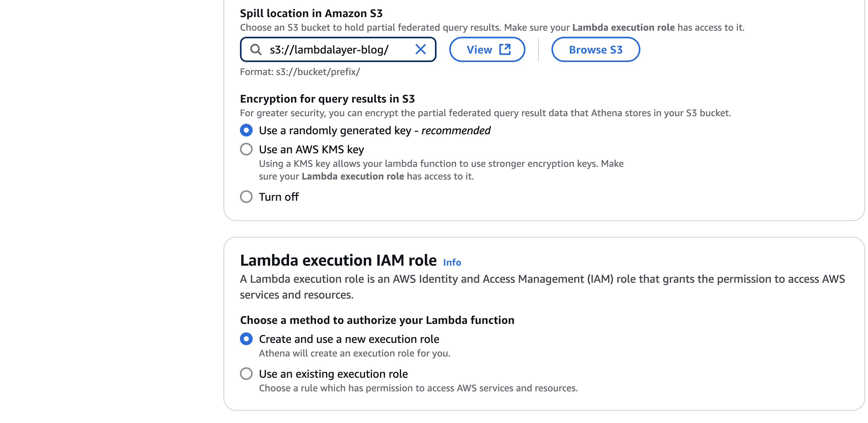Choose Create and use a new execution role
The height and width of the screenshot is (423, 868).
(246, 339)
